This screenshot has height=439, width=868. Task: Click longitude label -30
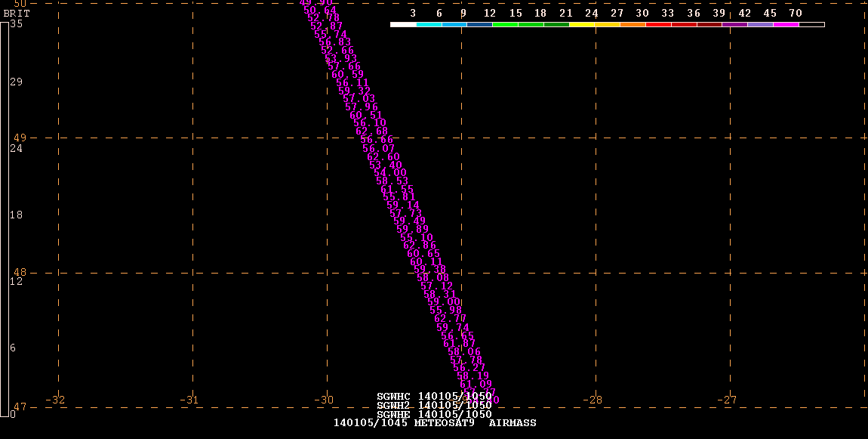324,400
